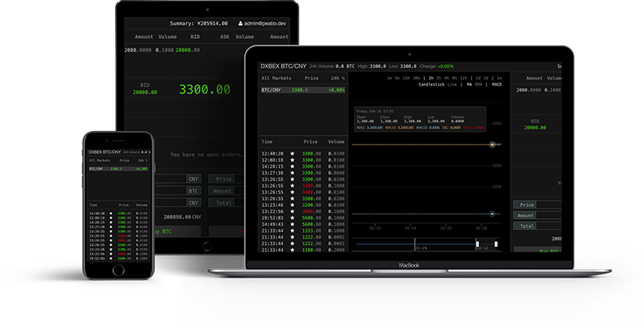This screenshot has height=326, width=644.
Task: Open the BTC/CNY market row on the phone
Action: [118, 169]
